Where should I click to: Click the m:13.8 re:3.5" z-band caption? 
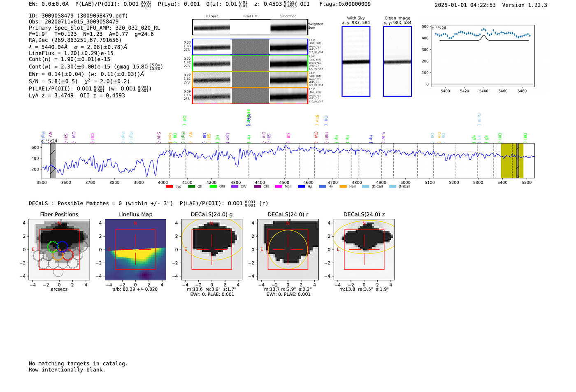coord(364,289)
